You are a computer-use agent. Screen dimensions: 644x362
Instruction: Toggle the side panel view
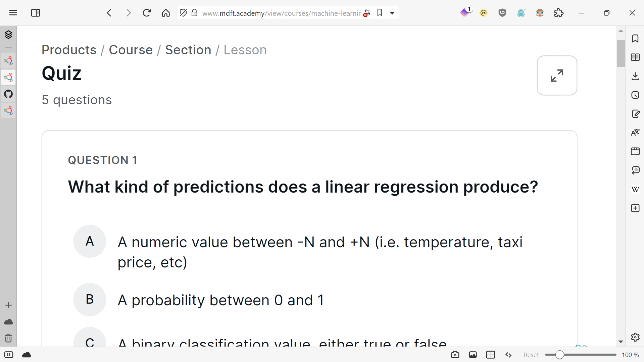(36, 13)
